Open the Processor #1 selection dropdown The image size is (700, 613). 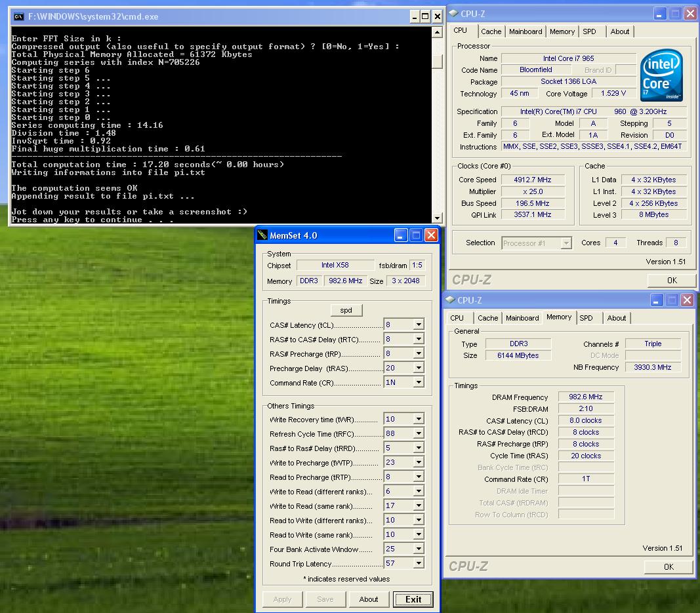click(x=567, y=243)
